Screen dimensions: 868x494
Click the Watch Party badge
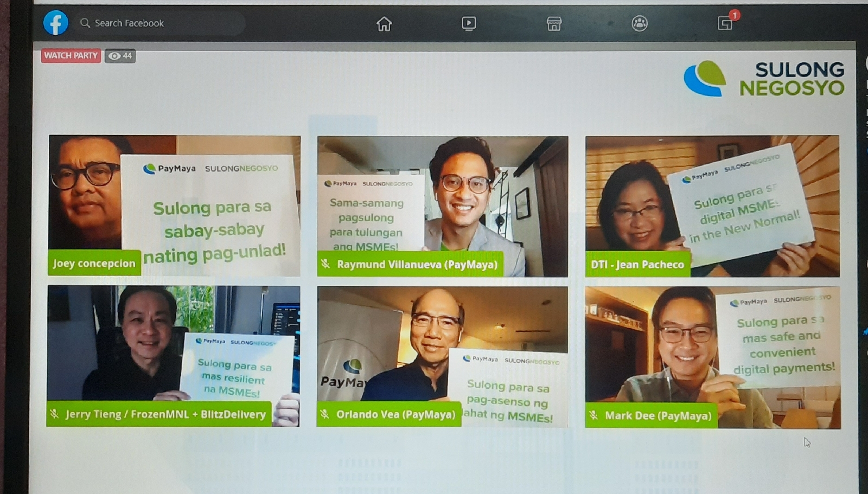click(x=71, y=55)
